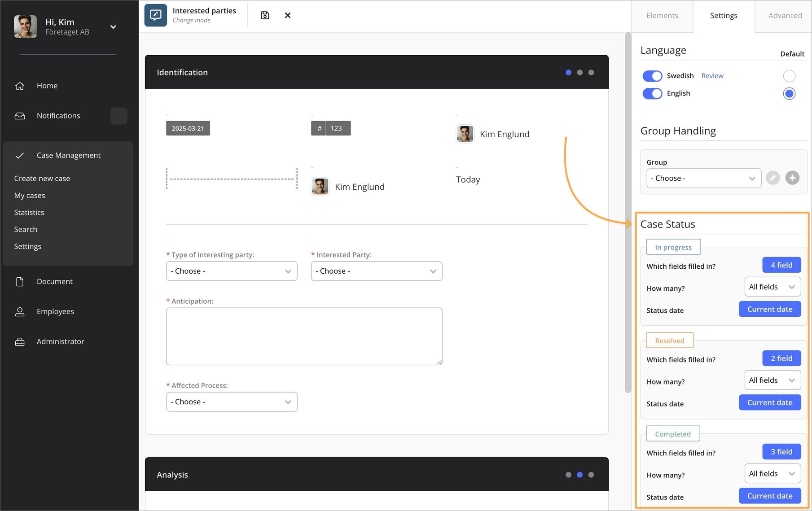Open Statistics in Case Management
Viewport: 812px width, 511px height.
point(29,213)
